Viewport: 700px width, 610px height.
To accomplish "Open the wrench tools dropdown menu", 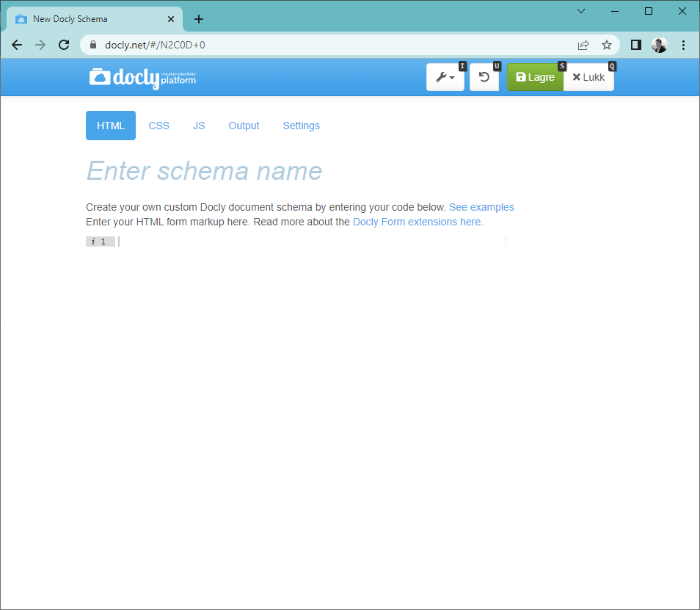I will click(445, 77).
